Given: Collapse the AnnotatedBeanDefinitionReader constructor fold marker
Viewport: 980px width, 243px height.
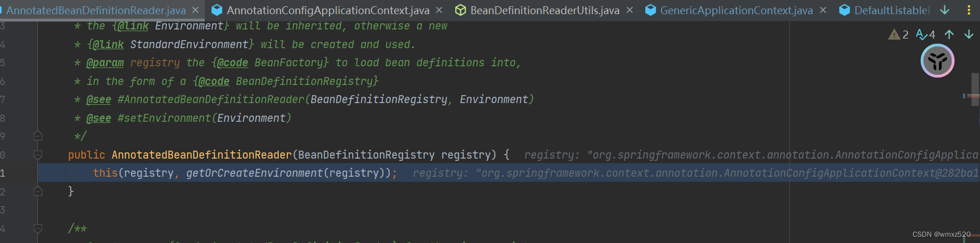Looking at the screenshot, I should (38, 155).
